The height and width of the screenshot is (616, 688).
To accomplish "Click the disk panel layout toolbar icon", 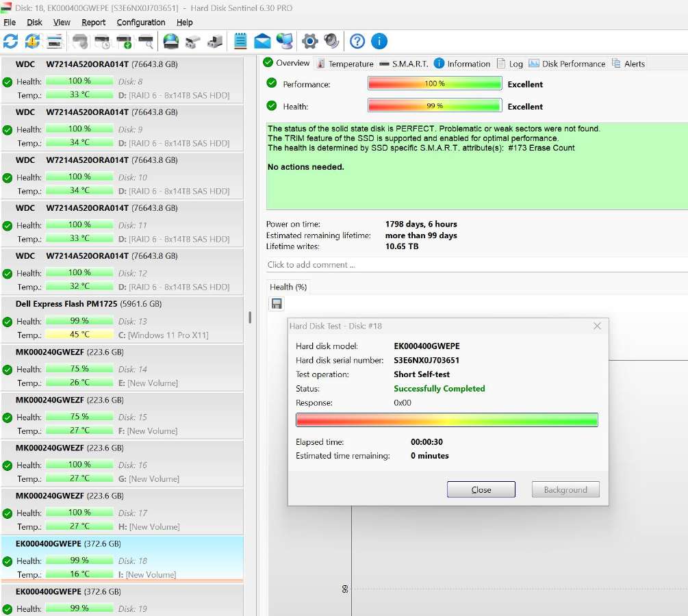I will click(x=54, y=42).
